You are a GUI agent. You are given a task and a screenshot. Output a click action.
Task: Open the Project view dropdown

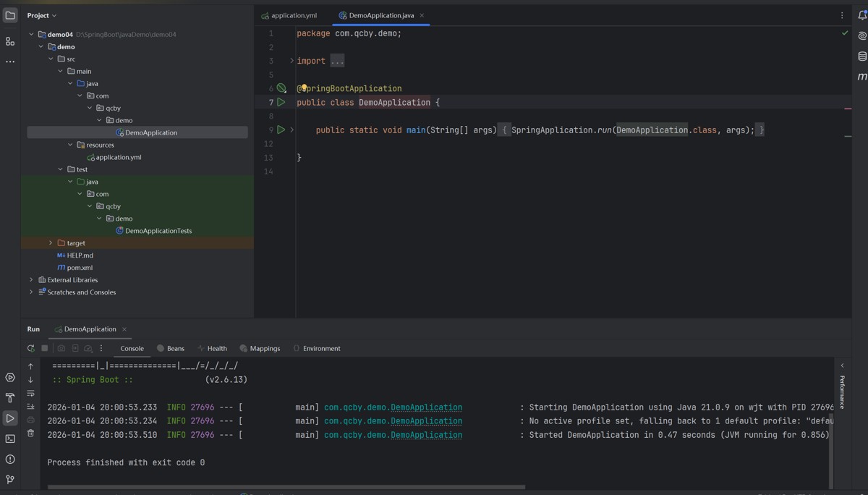tap(42, 15)
